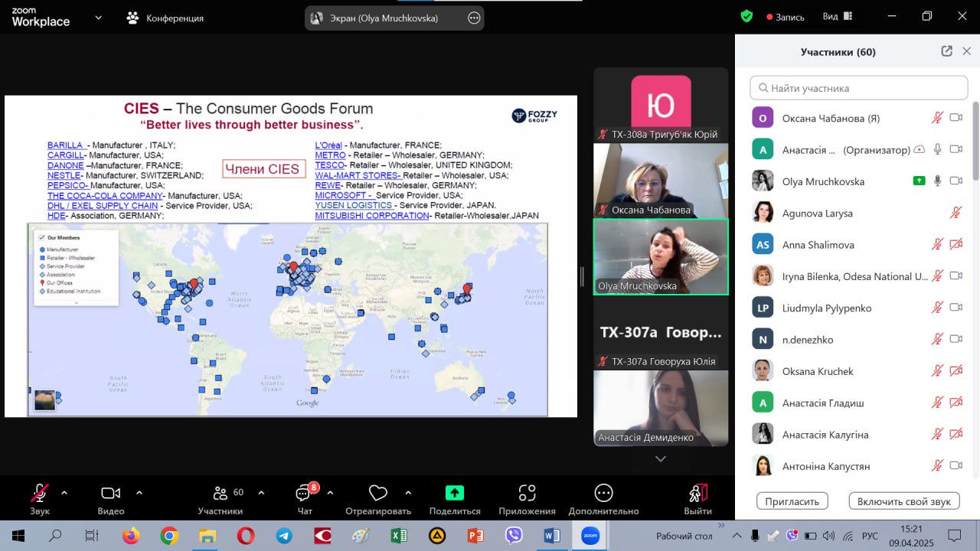Toggle Our Members checkbox in map legend

coord(41,238)
